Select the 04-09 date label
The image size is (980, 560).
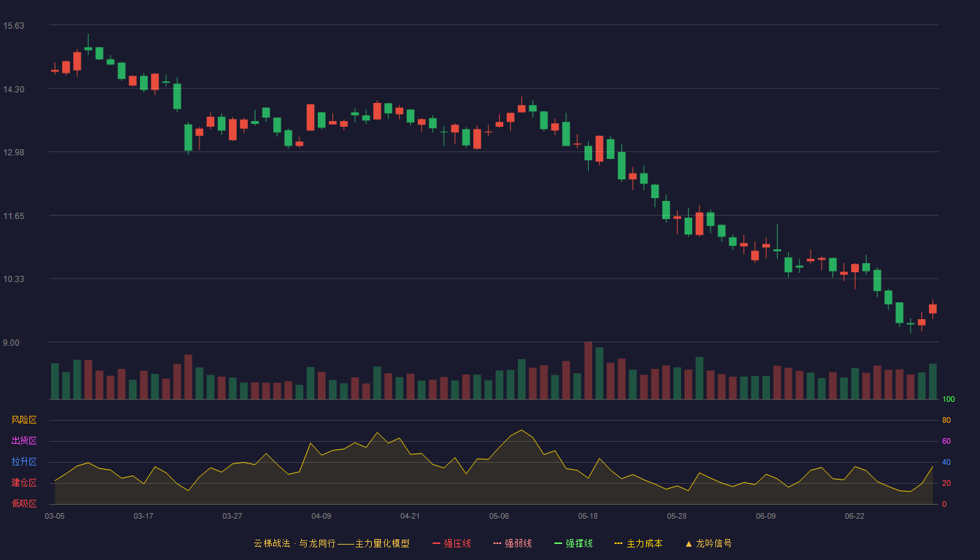tap(321, 516)
